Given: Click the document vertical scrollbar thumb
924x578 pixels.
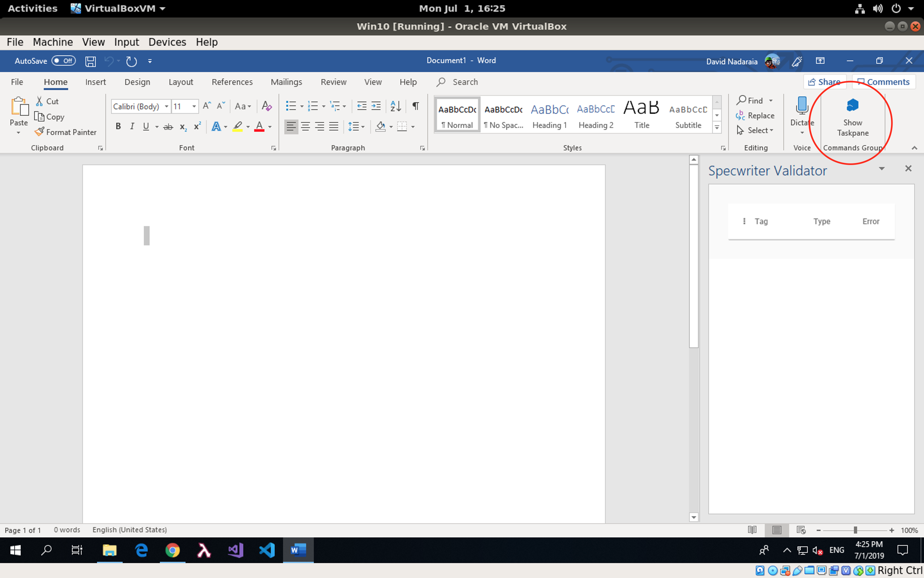Looking at the screenshot, I should 694,256.
